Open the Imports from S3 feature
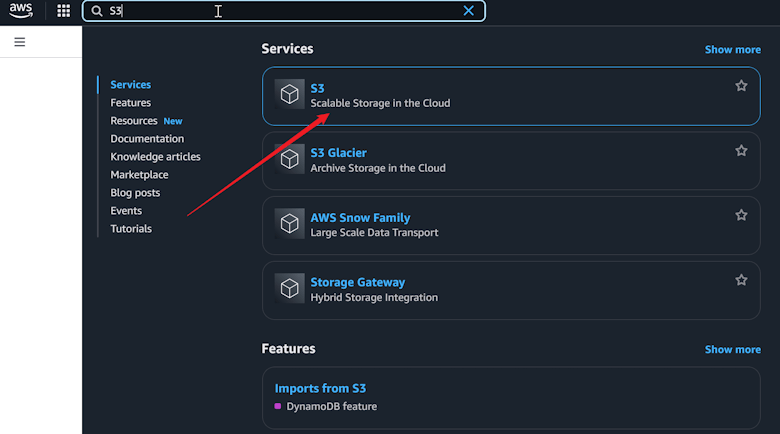The image size is (780, 434). click(x=320, y=388)
